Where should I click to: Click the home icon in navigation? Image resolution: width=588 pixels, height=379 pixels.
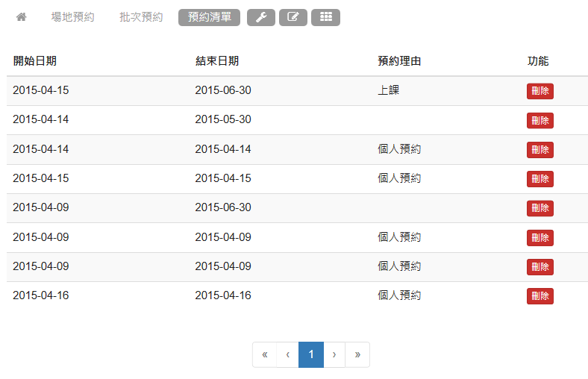point(21,17)
